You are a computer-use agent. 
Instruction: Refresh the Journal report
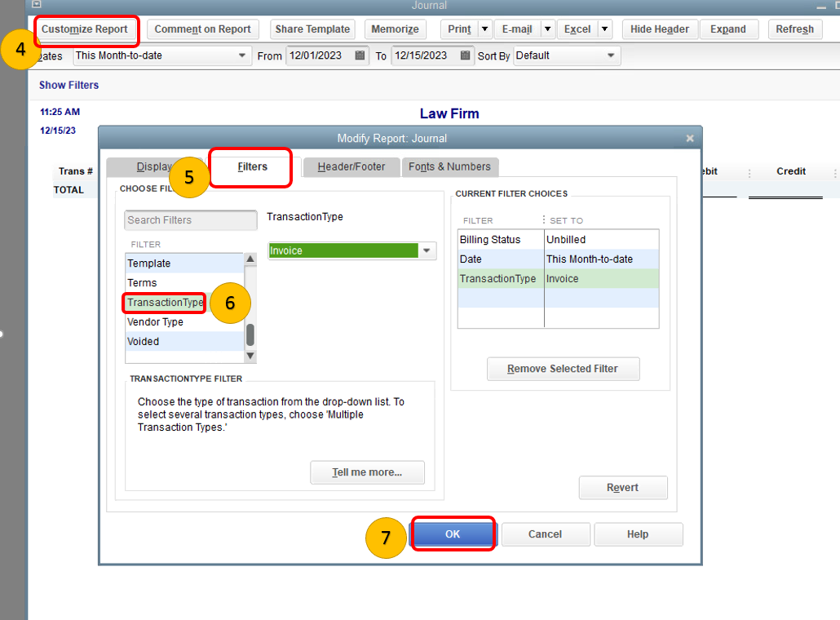click(794, 29)
